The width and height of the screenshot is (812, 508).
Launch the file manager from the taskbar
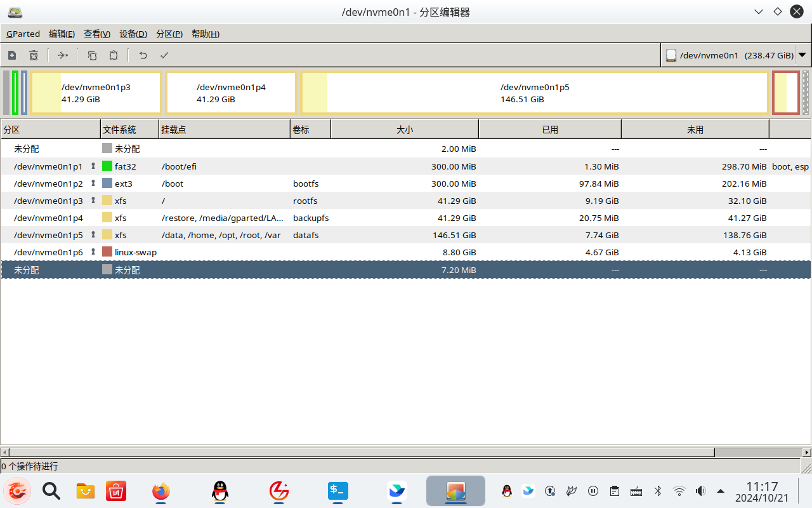[x=86, y=491]
